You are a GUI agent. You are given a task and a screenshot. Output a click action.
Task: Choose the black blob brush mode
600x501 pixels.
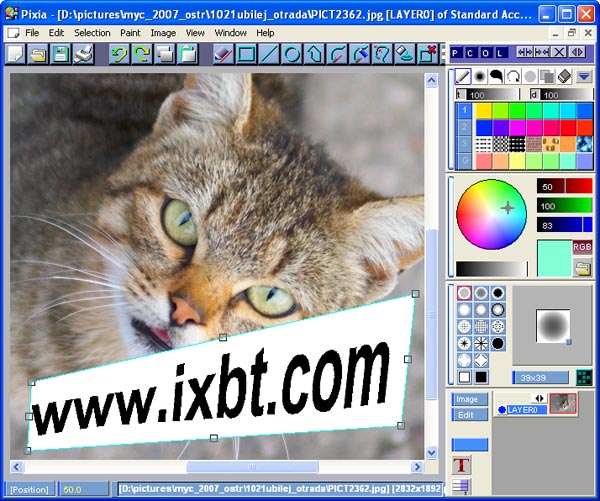pyautogui.click(x=496, y=77)
